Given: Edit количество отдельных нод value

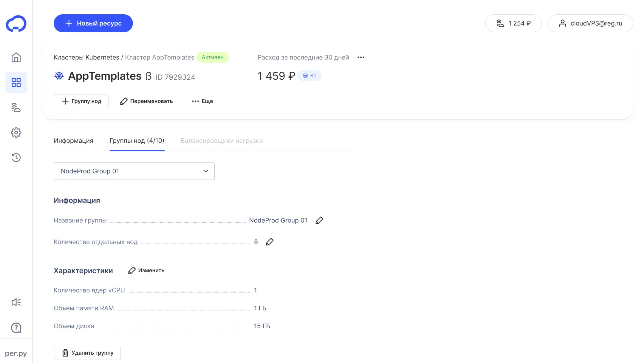Looking at the screenshot, I should pyautogui.click(x=269, y=242).
